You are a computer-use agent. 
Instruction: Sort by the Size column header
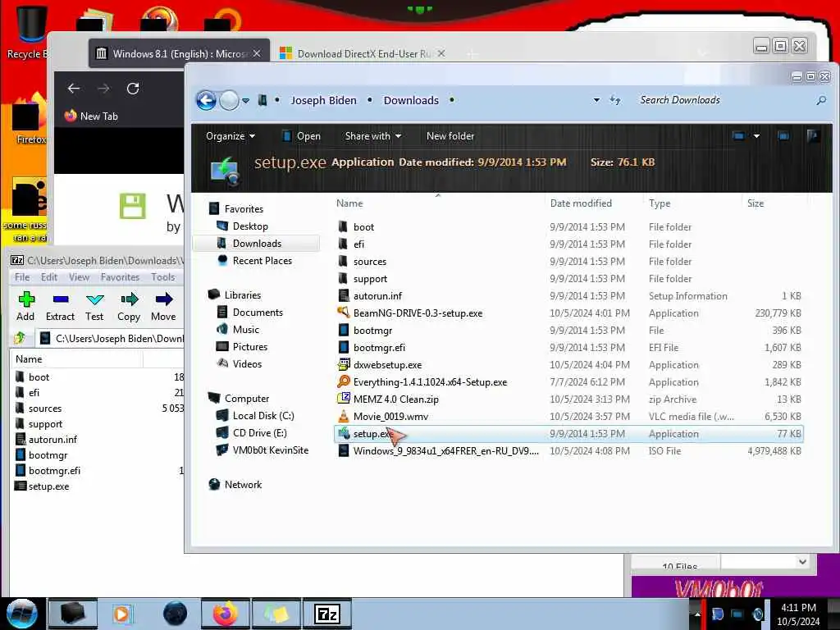click(756, 203)
